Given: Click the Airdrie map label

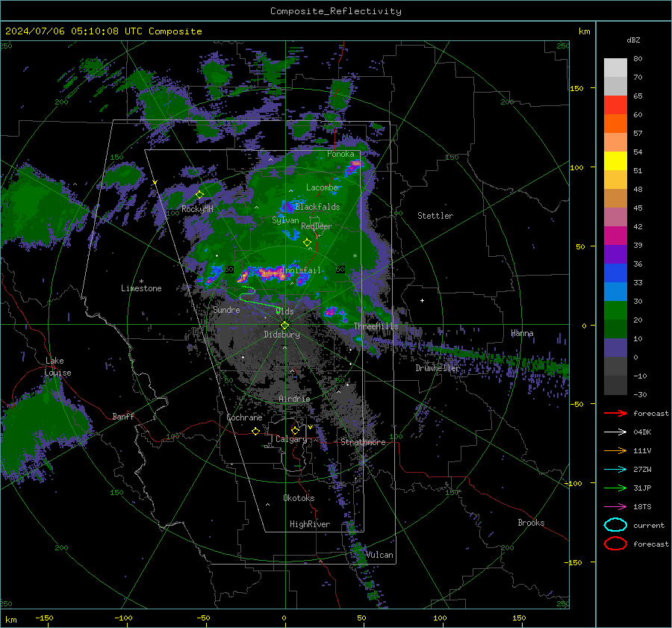Looking at the screenshot, I should (x=294, y=399).
